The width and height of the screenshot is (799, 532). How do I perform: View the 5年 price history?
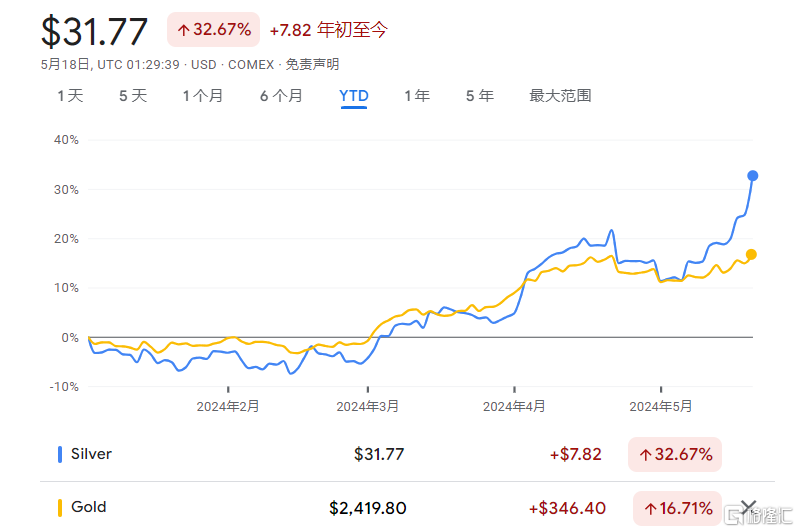point(479,96)
